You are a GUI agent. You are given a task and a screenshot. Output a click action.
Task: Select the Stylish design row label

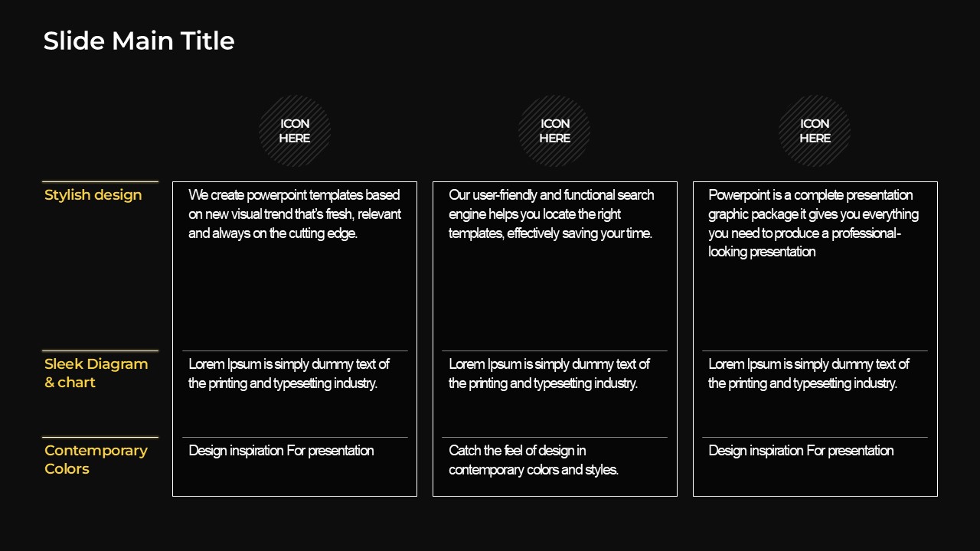tap(93, 195)
